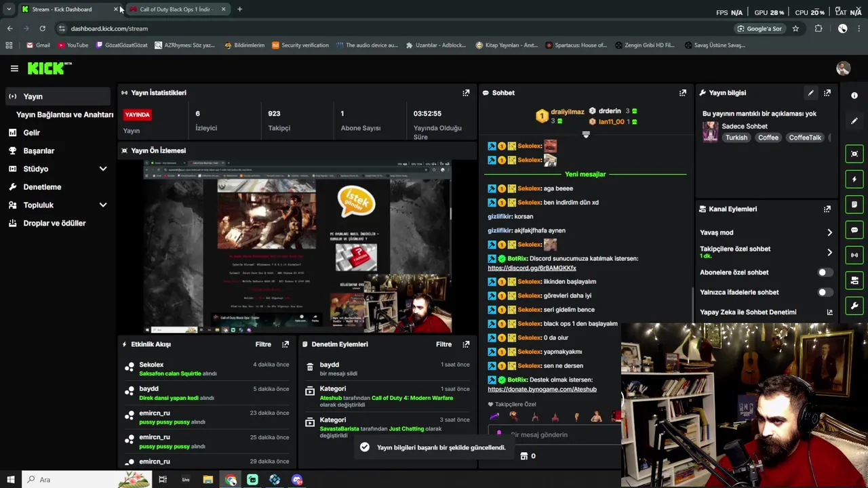Open Yavaş mod options arrow

(x=829, y=232)
